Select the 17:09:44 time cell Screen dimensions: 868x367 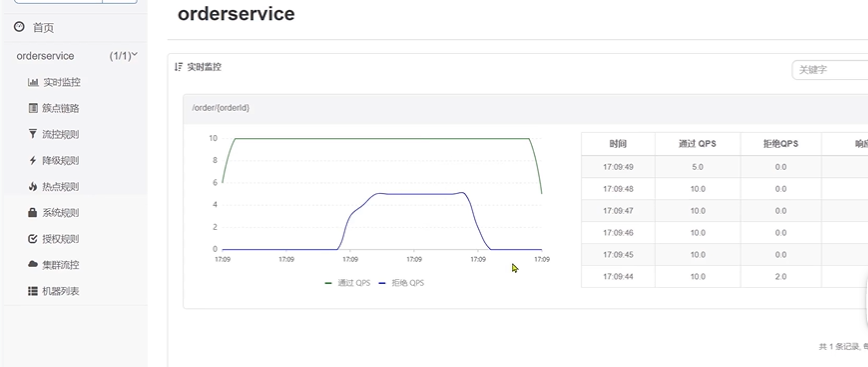618,276
